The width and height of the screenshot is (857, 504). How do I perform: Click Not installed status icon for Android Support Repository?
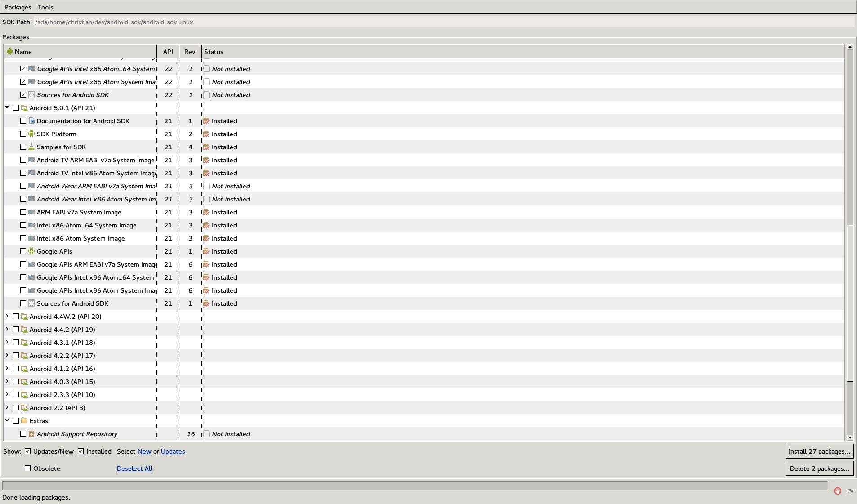pyautogui.click(x=206, y=434)
